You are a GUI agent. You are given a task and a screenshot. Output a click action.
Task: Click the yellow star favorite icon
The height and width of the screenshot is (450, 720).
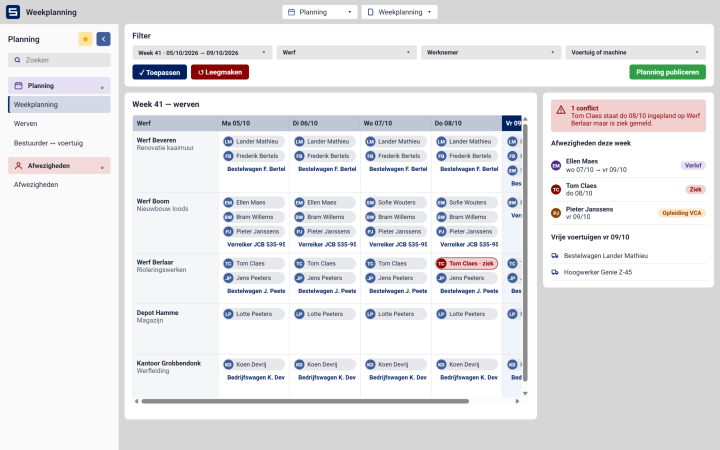tap(85, 39)
